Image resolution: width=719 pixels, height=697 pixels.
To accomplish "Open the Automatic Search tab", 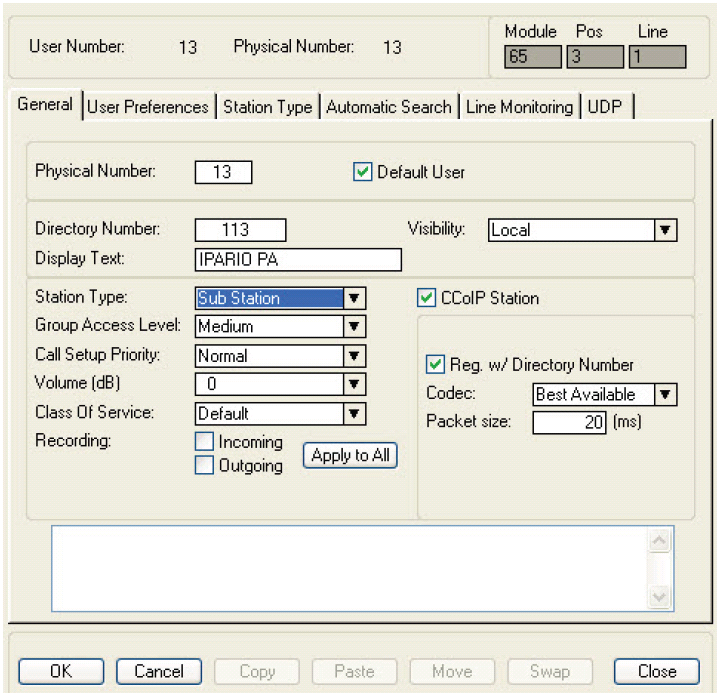I will pos(389,107).
